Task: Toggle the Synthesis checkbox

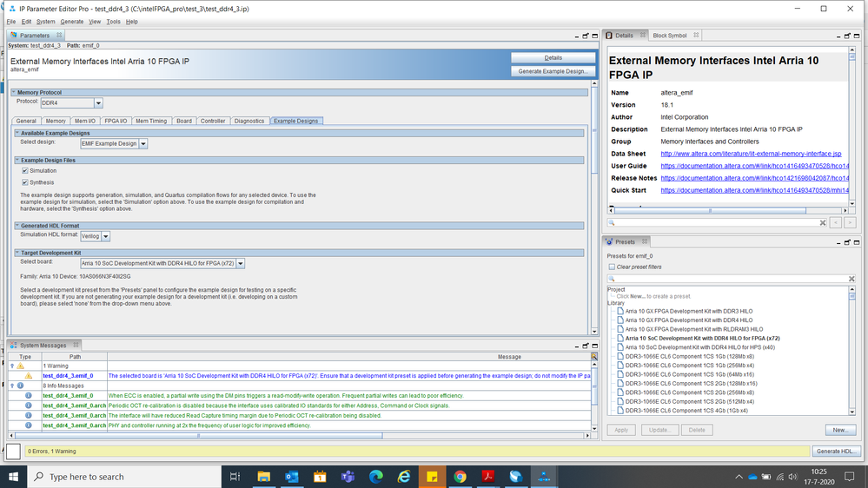Action: (25, 182)
